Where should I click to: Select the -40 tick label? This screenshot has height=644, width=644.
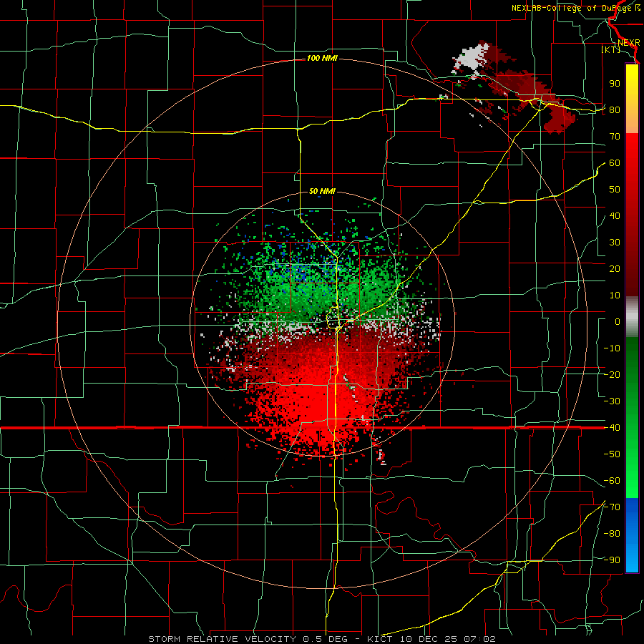612,428
